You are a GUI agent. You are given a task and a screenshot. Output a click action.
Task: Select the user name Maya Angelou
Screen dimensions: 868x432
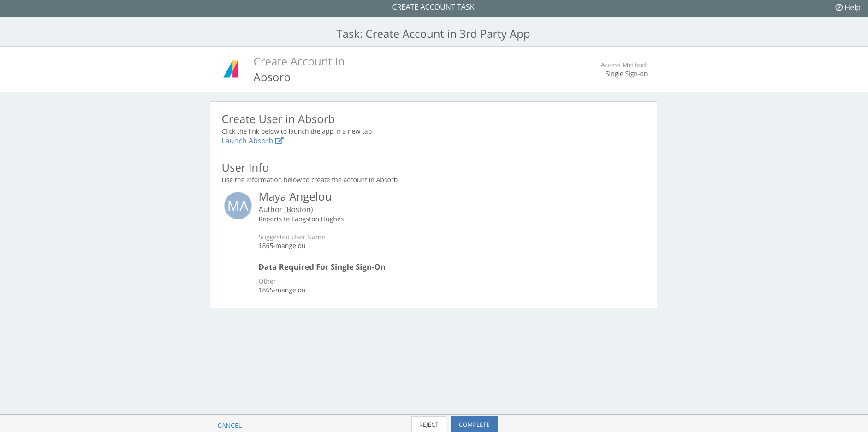295,197
